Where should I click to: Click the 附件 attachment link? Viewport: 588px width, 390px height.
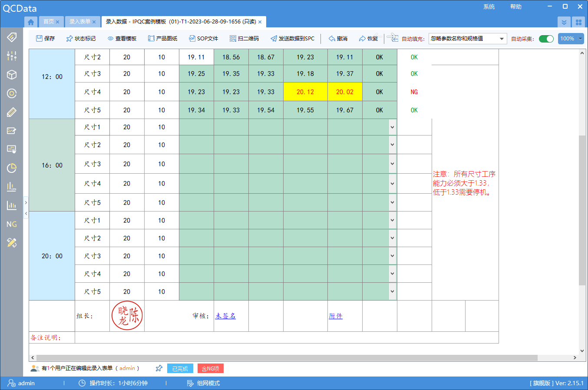click(x=336, y=316)
